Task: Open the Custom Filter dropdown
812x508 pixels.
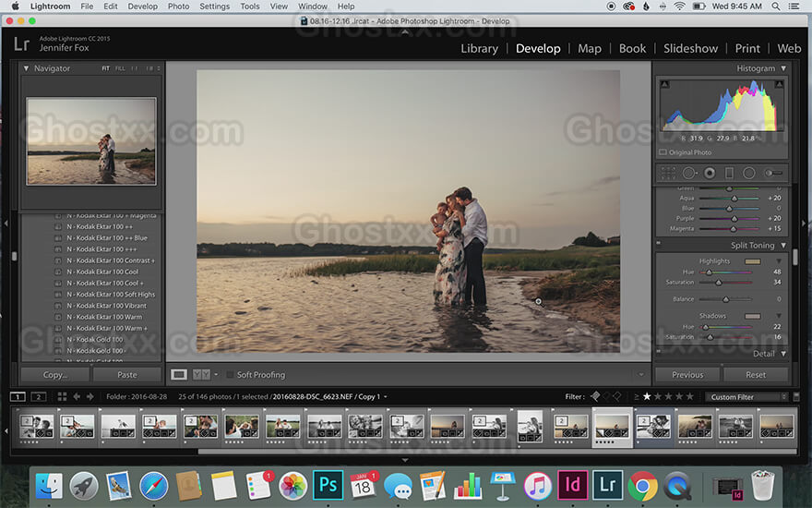Action: click(746, 397)
